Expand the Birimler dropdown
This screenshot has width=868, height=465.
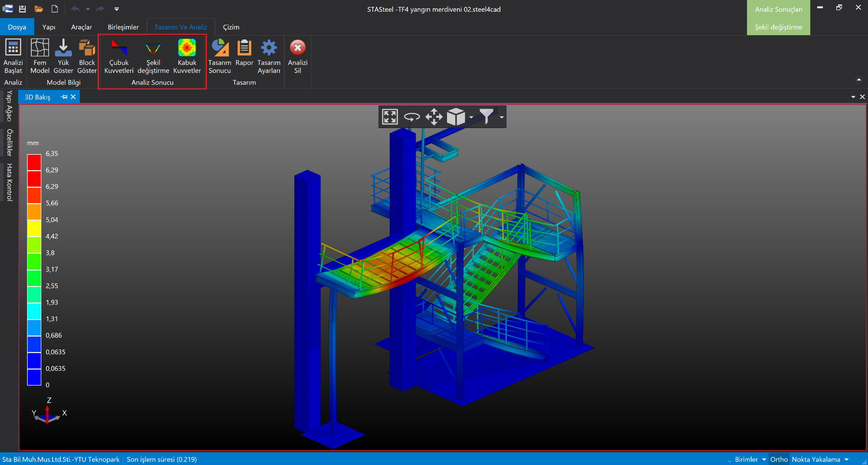click(x=764, y=459)
